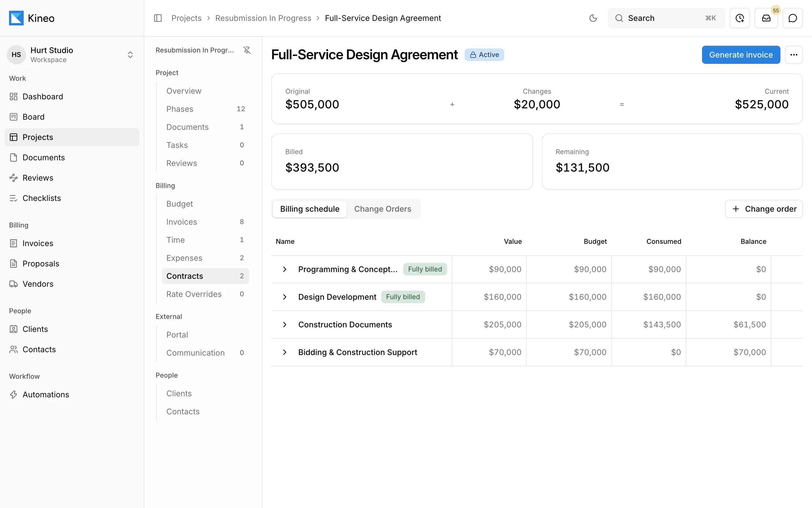Open Rate Overrides in project menu
This screenshot has width=812, height=508.
tap(205, 294)
